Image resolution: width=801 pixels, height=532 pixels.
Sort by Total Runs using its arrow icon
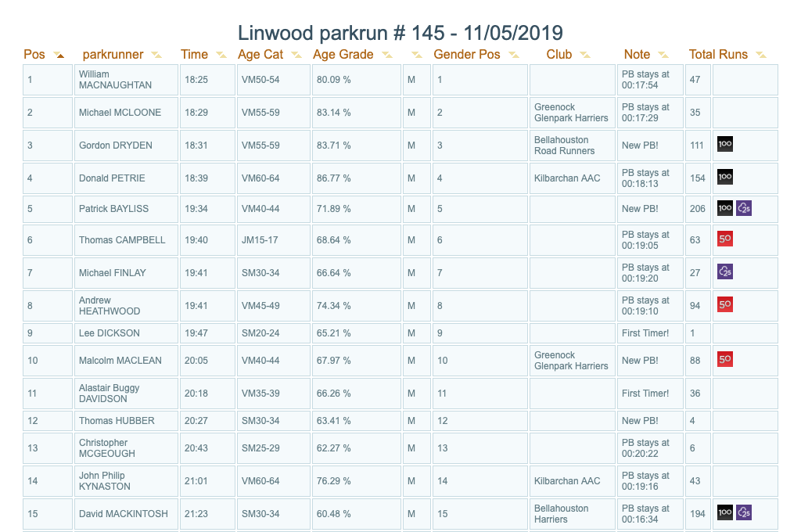tap(761, 56)
